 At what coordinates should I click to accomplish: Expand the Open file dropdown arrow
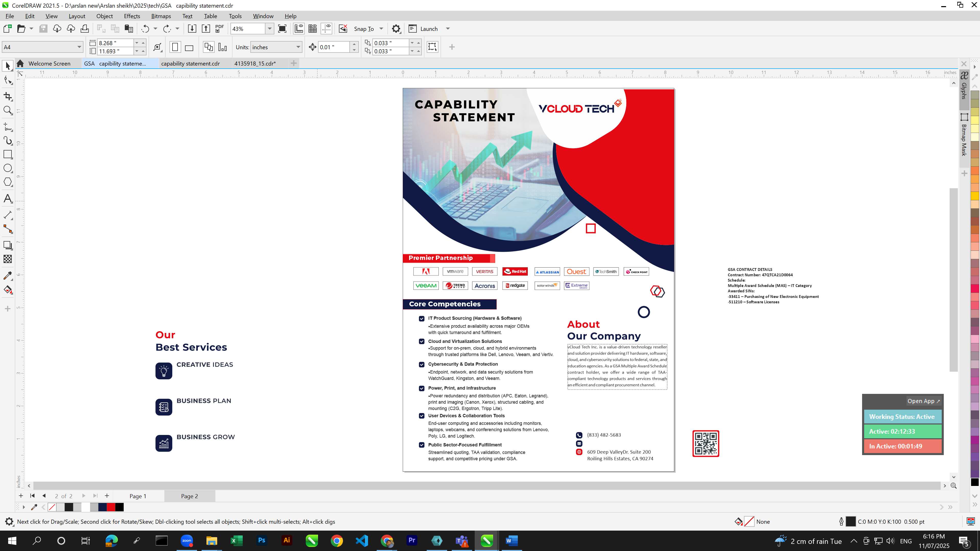pyautogui.click(x=31, y=29)
